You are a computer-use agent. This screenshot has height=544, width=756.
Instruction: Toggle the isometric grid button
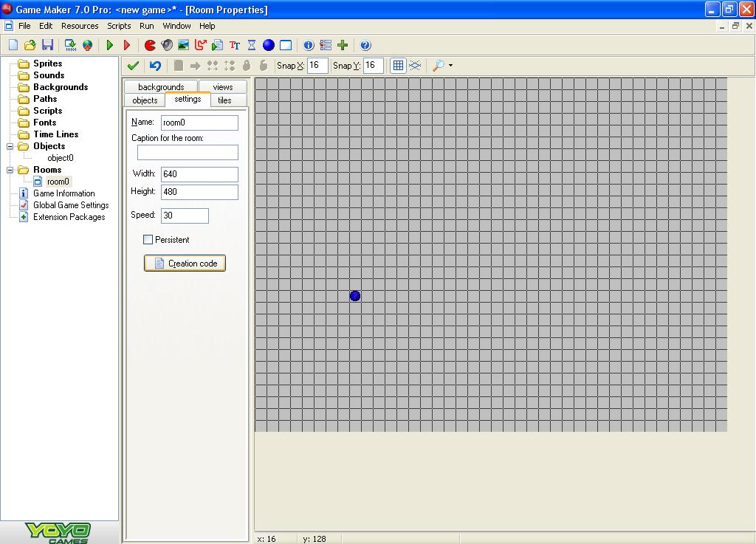coord(416,66)
